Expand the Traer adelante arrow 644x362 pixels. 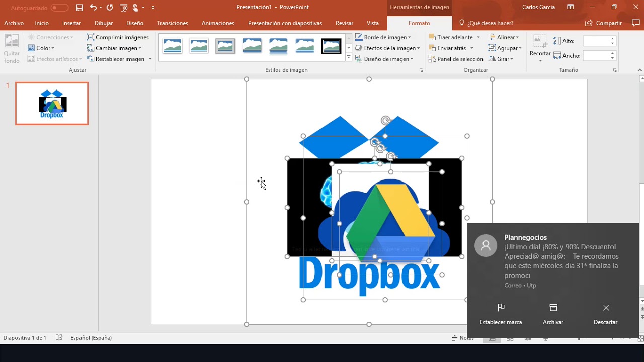click(x=478, y=37)
